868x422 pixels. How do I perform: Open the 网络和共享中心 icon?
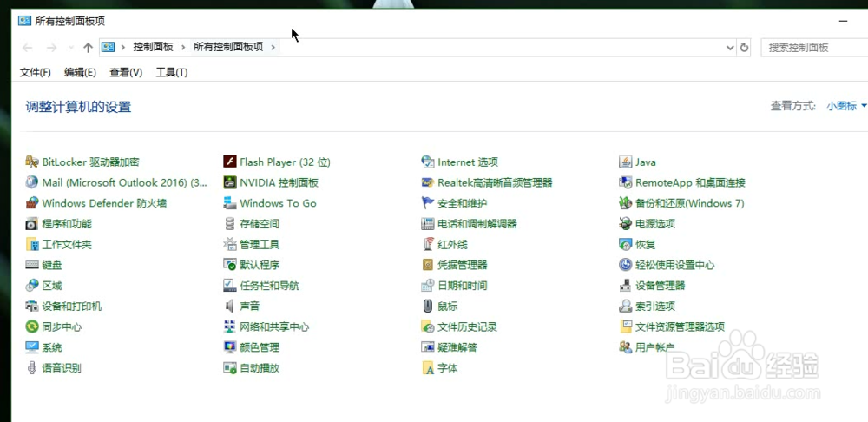pyautogui.click(x=230, y=326)
